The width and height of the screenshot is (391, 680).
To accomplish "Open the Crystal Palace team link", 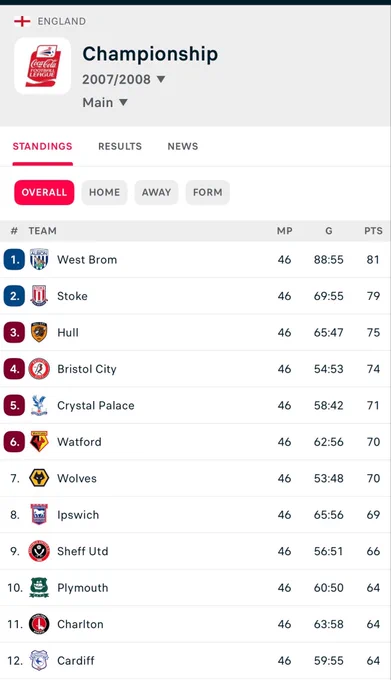I will coord(96,405).
